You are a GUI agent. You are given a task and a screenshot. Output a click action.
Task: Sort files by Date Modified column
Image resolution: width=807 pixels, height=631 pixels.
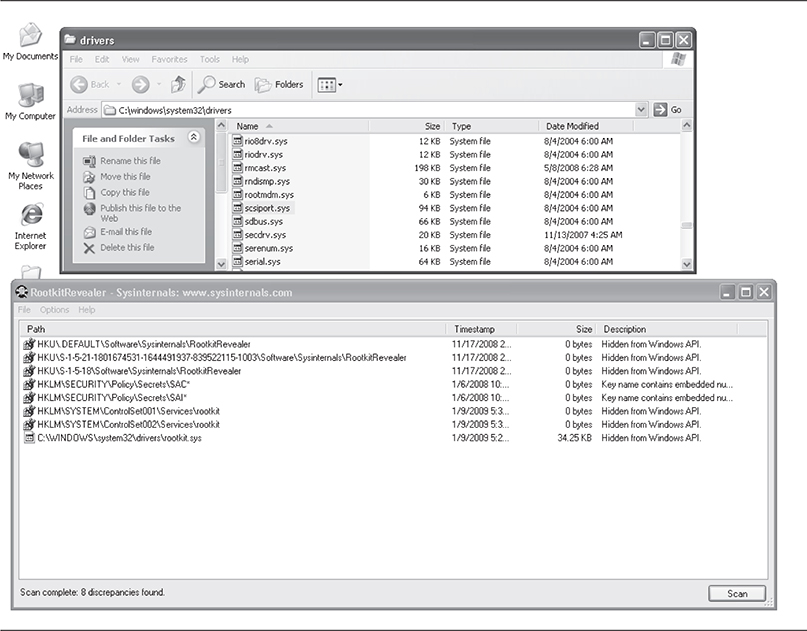click(572, 127)
